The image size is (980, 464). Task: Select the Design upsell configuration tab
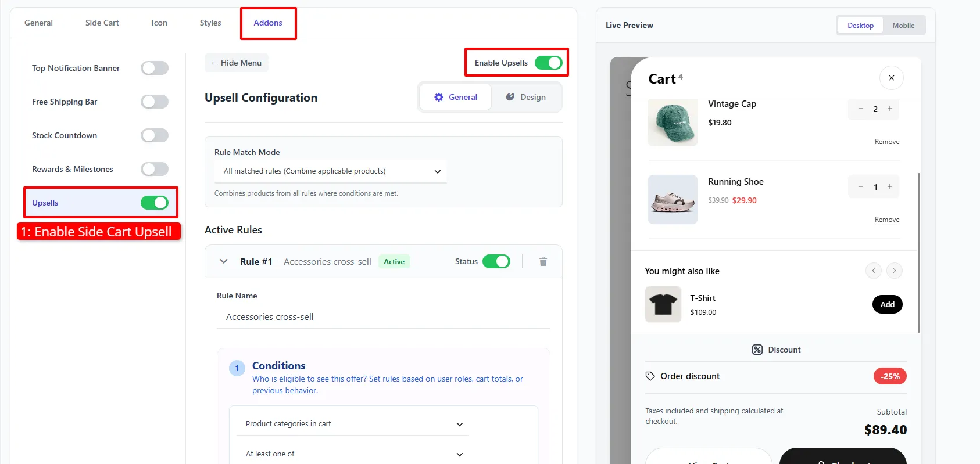tap(526, 97)
